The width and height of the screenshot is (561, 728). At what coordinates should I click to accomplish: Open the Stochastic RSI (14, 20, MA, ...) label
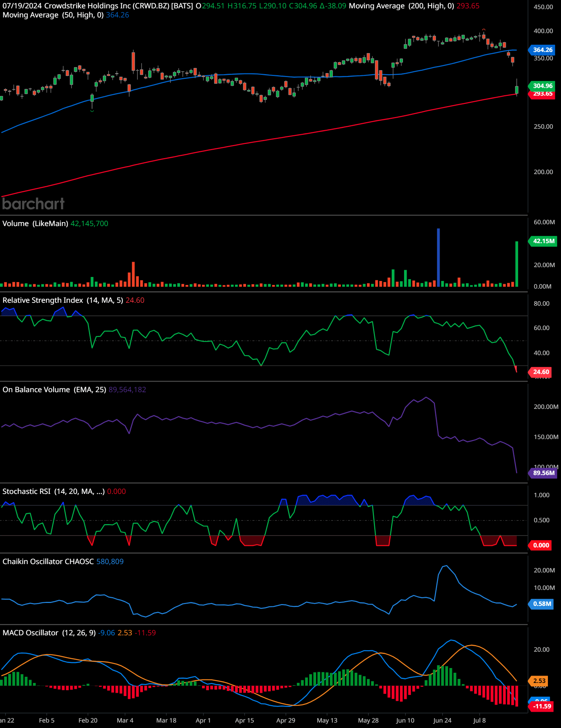[x=53, y=491]
